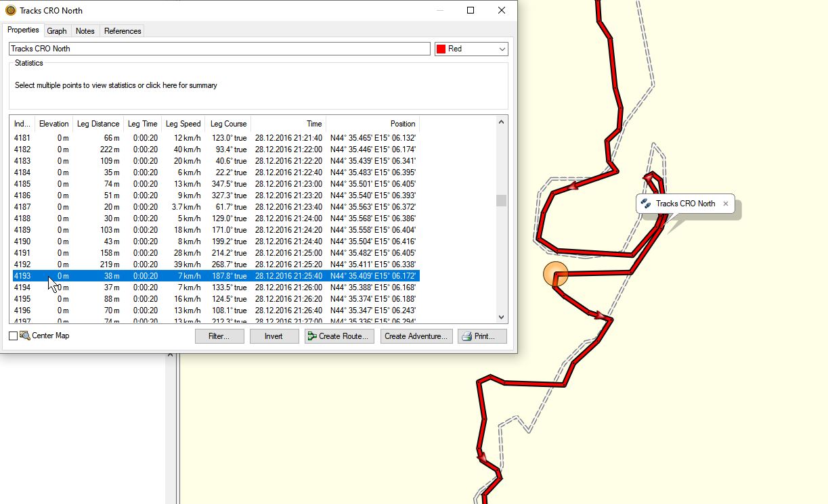Click the scroll down arrow of point list
The width and height of the screenshot is (828, 504).
click(x=501, y=317)
